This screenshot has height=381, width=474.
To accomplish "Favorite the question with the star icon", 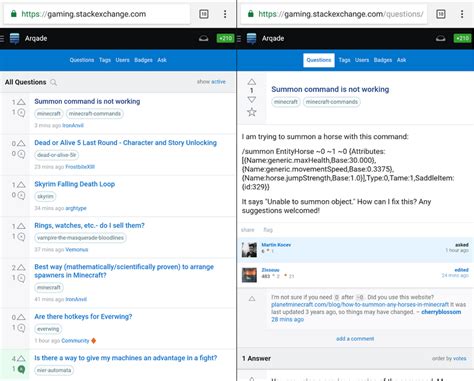I will click(x=252, y=112).
